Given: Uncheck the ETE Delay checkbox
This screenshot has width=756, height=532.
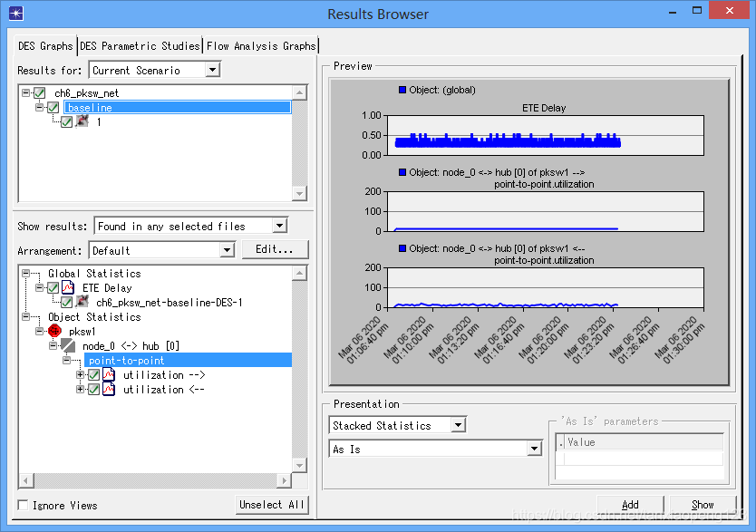Looking at the screenshot, I should [x=53, y=288].
